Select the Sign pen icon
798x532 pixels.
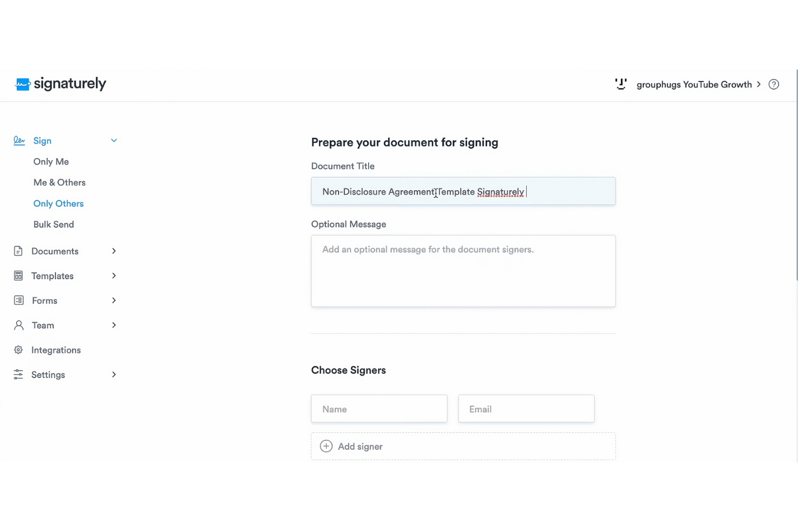click(x=19, y=140)
